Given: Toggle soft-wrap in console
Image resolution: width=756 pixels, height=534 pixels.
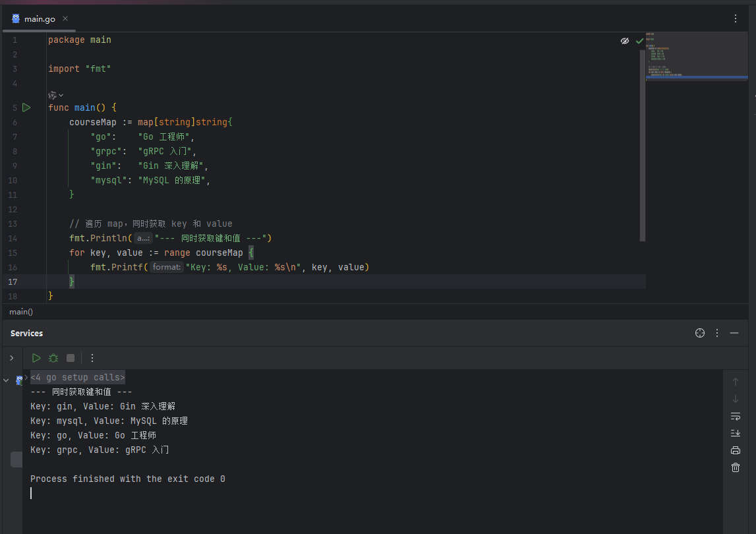Looking at the screenshot, I should coord(736,416).
